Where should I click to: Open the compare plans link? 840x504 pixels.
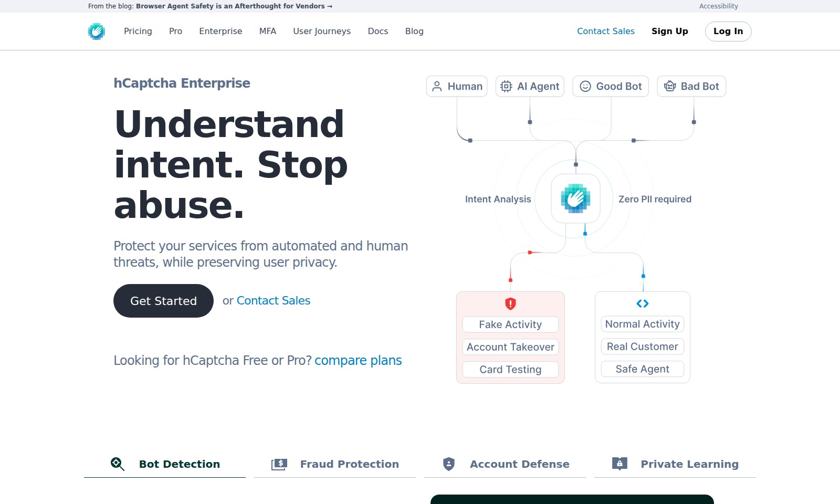pyautogui.click(x=358, y=361)
